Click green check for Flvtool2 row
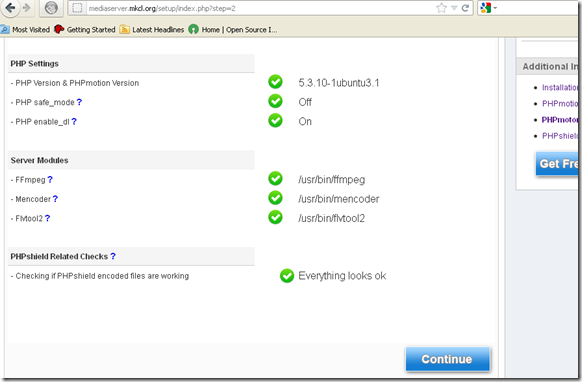 tap(275, 217)
